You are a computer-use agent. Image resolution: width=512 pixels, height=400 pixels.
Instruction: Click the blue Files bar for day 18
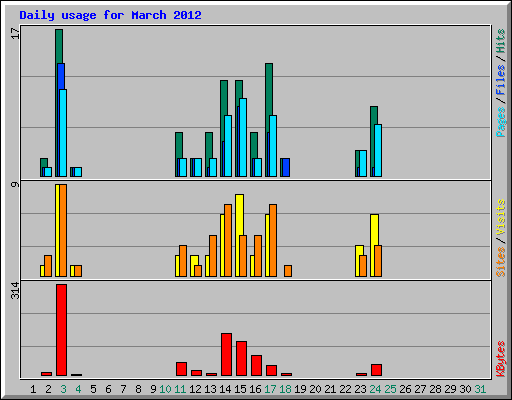[286, 167]
